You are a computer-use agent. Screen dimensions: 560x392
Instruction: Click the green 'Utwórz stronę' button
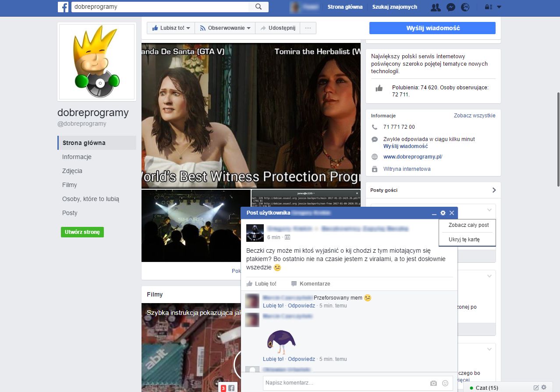[x=82, y=232]
